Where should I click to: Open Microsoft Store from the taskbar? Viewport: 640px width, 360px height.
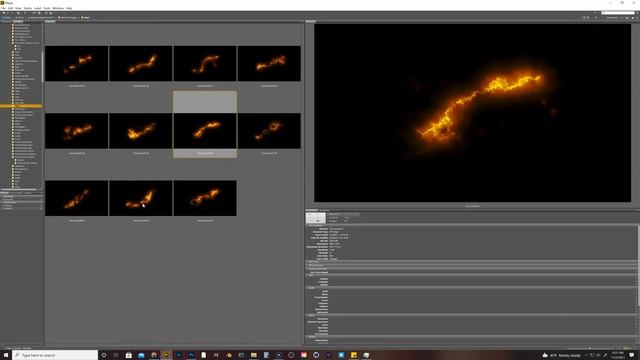[129, 355]
